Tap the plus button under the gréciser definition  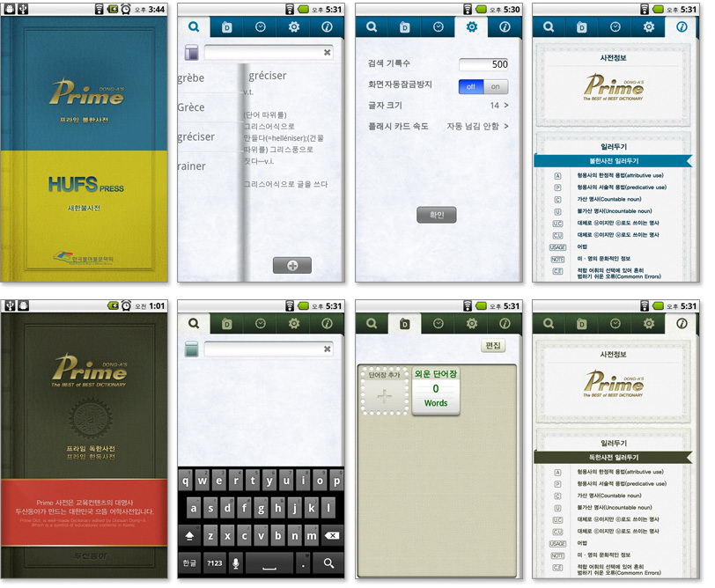click(x=292, y=265)
